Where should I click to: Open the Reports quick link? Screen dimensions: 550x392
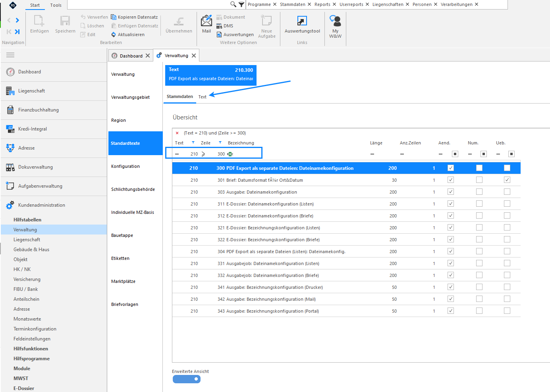(x=322, y=4)
